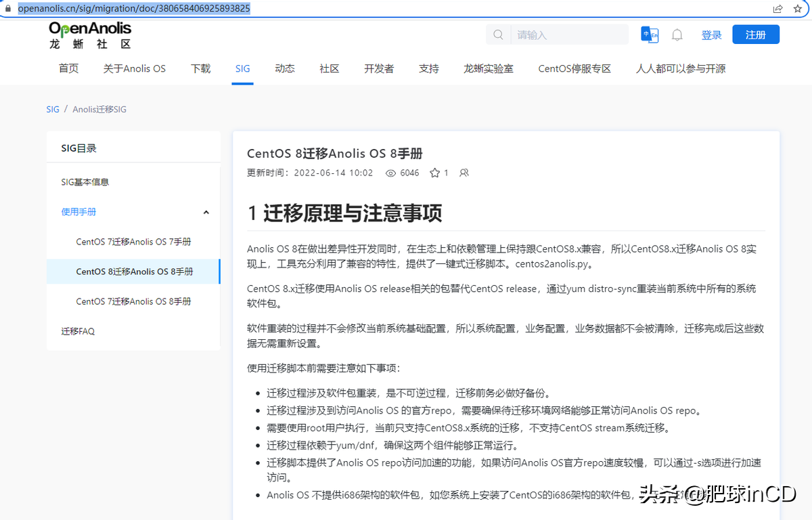
Task: Click the contributors people icon
Action: [x=464, y=173]
